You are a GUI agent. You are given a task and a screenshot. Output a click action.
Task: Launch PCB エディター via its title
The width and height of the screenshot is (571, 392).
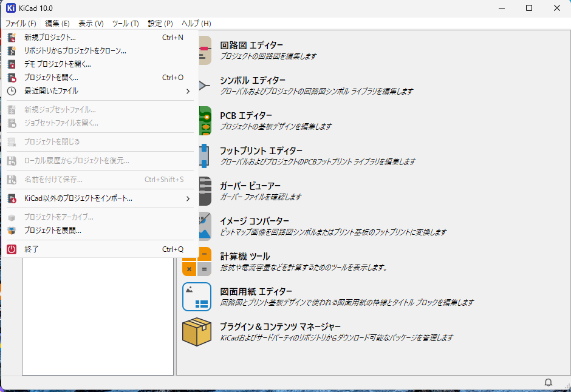[x=246, y=116]
